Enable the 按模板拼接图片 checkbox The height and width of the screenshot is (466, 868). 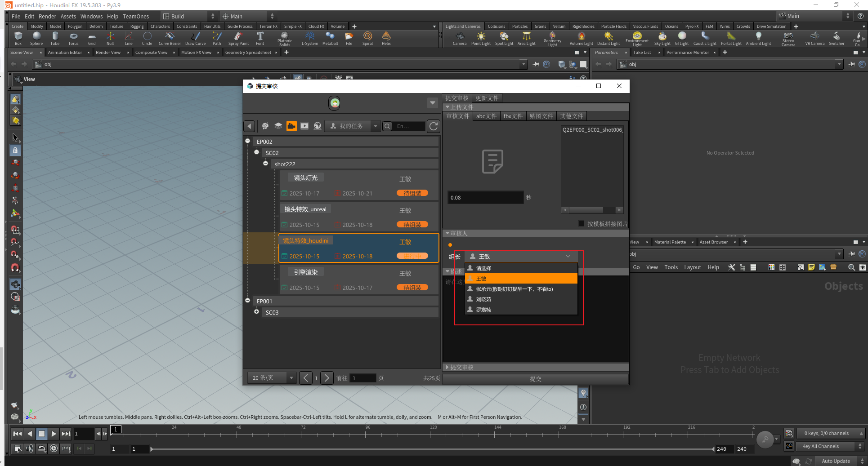581,224
